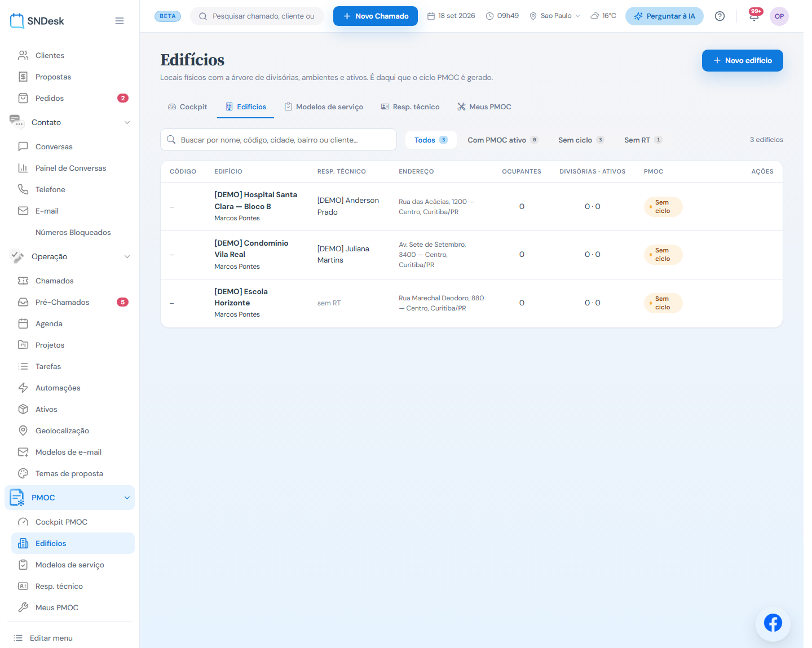Click the Novo Chamado button
Viewport: 812px width, 648px height.
pyautogui.click(x=376, y=16)
